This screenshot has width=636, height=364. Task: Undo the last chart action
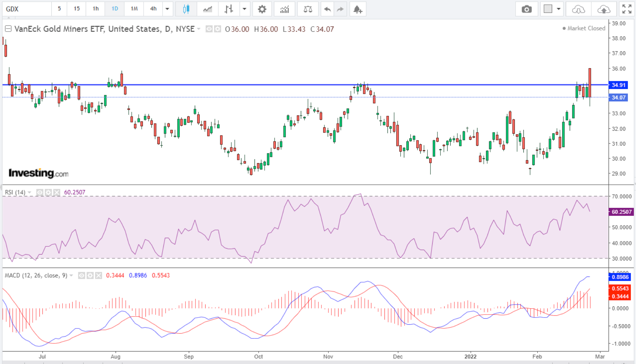(x=327, y=9)
